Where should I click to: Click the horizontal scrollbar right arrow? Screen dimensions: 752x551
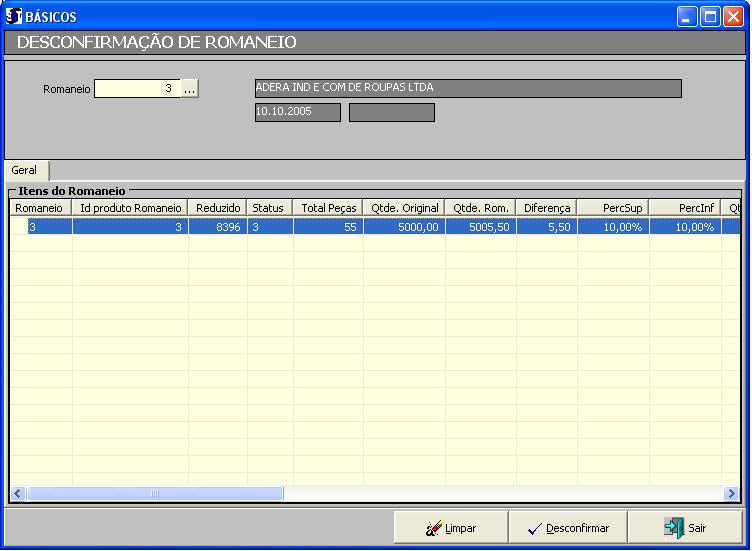[731, 494]
